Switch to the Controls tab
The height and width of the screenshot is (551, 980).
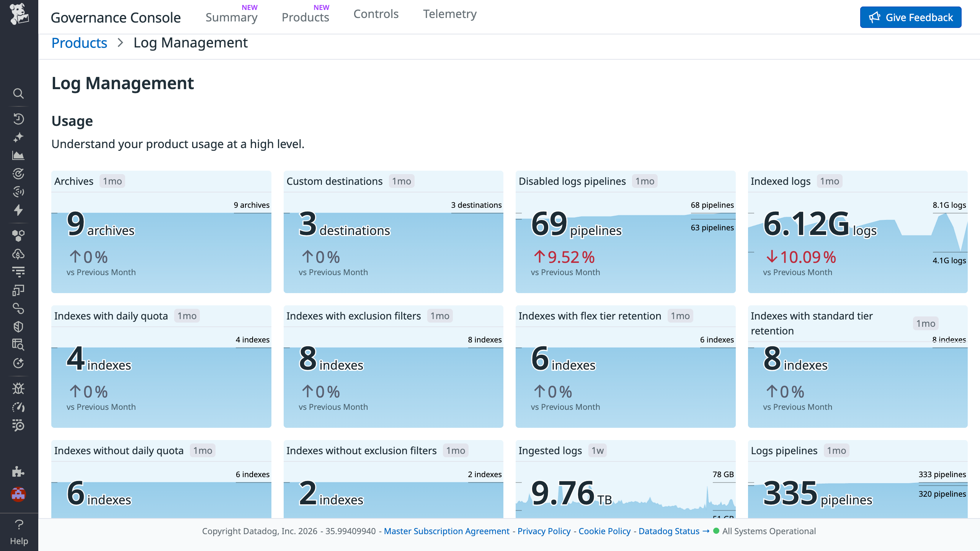pos(376,14)
